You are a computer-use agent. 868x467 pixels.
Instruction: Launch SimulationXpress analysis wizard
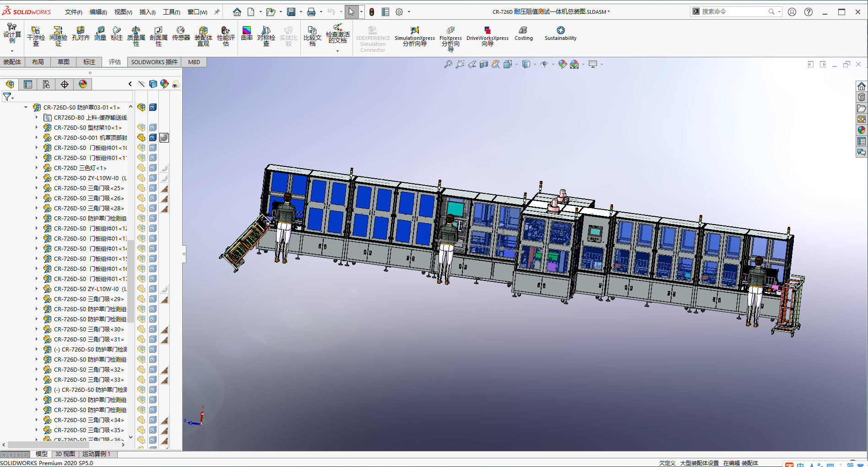[415, 36]
